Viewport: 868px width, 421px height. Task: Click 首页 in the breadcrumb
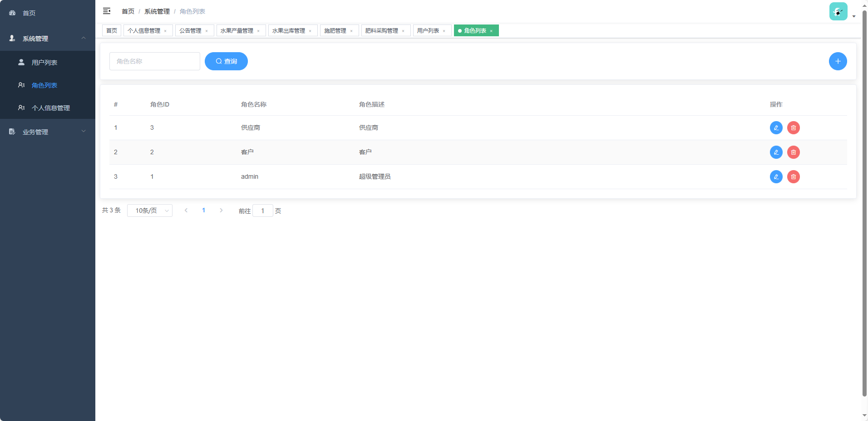tap(128, 11)
